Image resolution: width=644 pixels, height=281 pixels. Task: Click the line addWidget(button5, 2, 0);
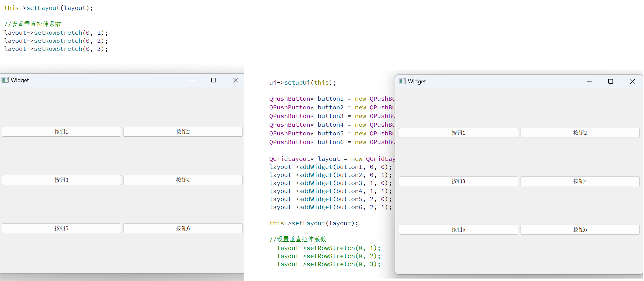[x=331, y=199]
